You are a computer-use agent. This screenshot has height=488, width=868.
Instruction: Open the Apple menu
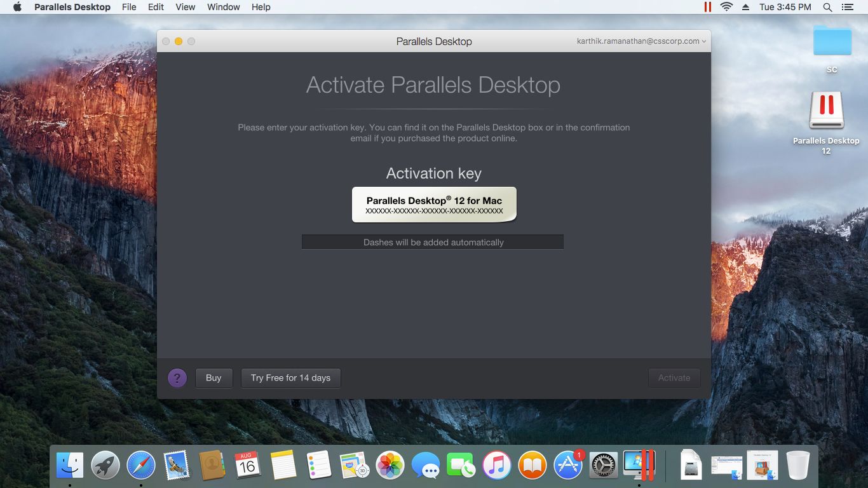[x=17, y=7]
